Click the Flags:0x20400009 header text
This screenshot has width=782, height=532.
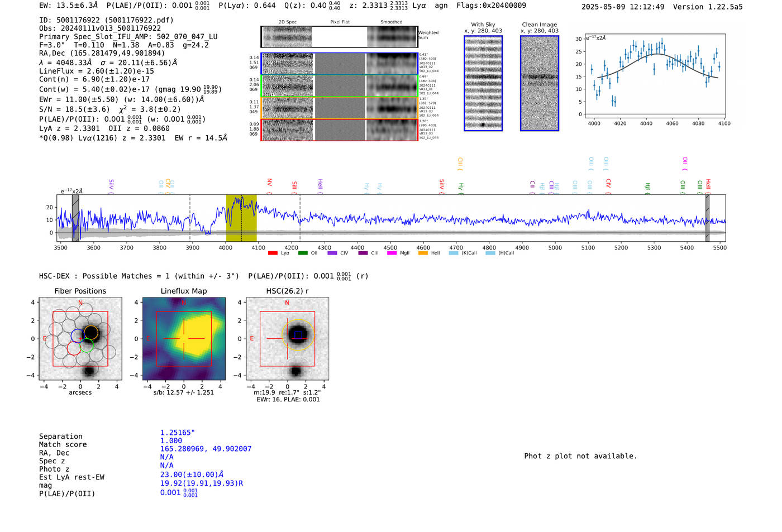tap(491, 6)
